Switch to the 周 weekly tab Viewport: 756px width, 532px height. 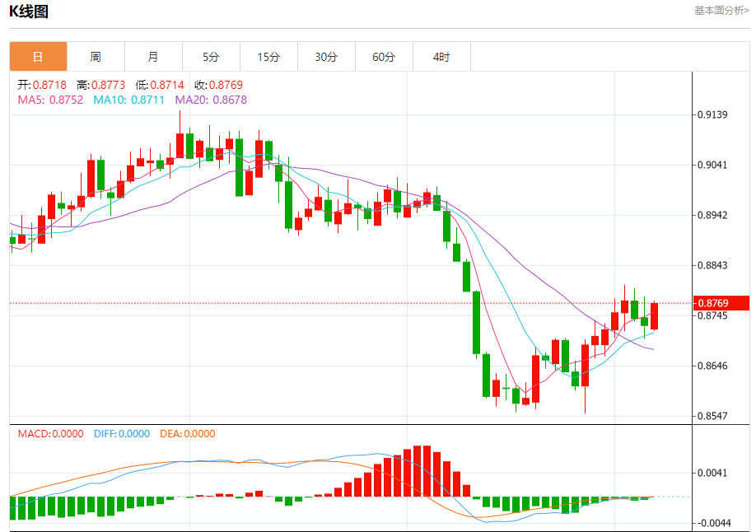(x=96, y=57)
